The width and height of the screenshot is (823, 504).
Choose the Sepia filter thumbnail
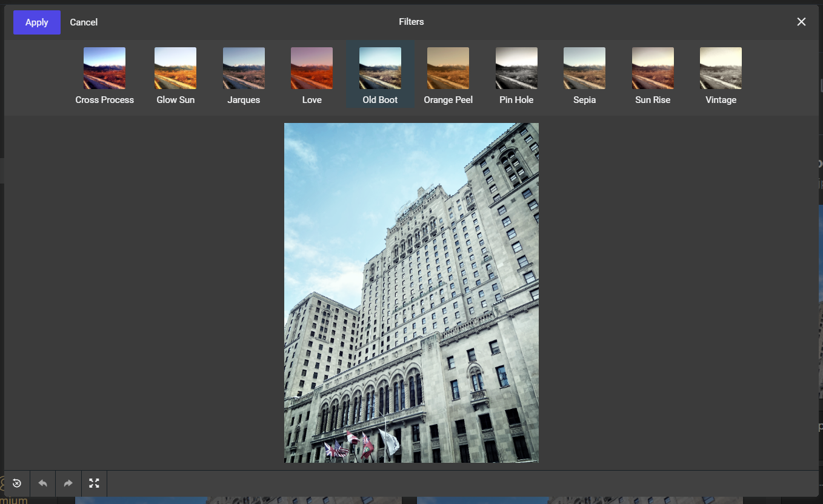[585, 68]
